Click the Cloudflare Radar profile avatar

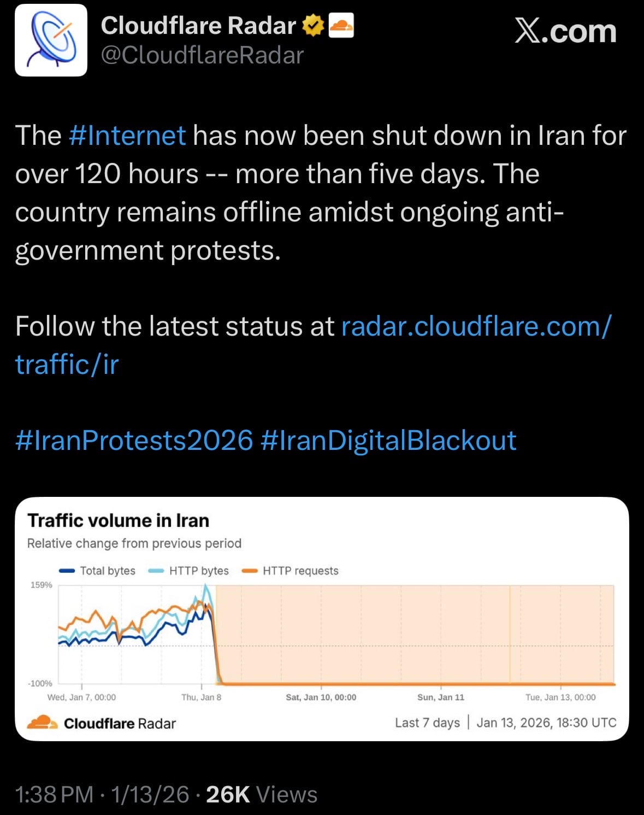coord(51,40)
